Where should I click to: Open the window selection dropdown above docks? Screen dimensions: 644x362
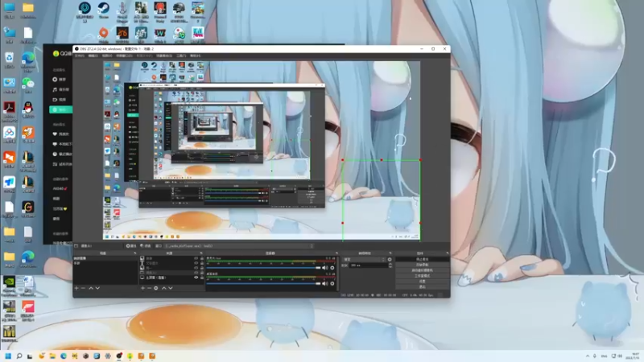tap(239, 246)
